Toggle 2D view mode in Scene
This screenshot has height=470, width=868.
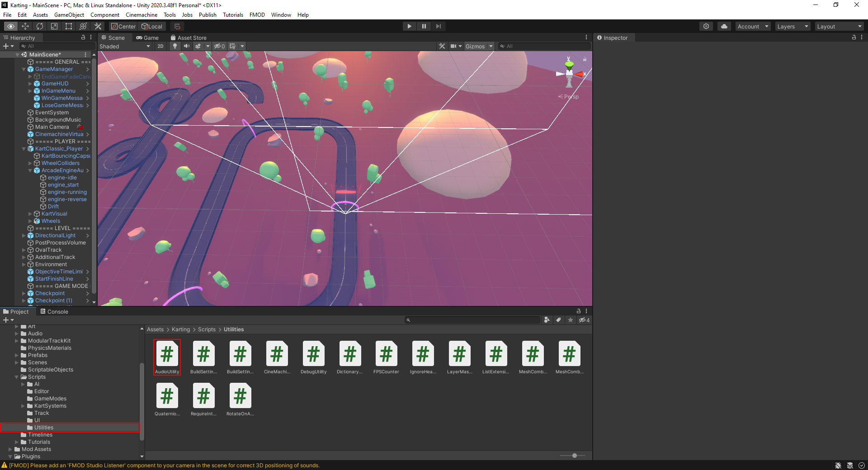pos(160,46)
